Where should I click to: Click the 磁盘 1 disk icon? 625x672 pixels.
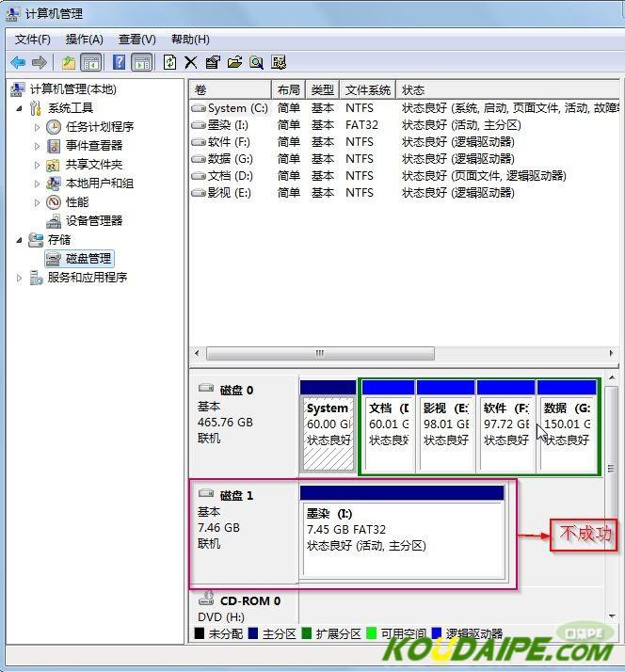click(206, 493)
